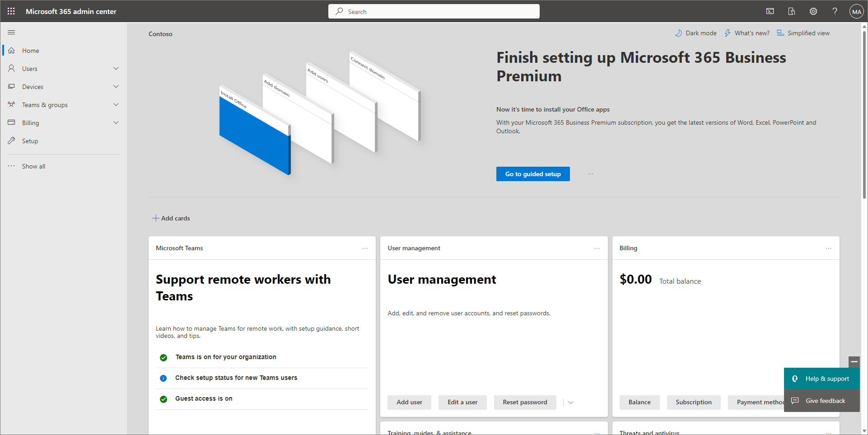Click the Dark mode moon icon
868x435 pixels.
(x=678, y=33)
